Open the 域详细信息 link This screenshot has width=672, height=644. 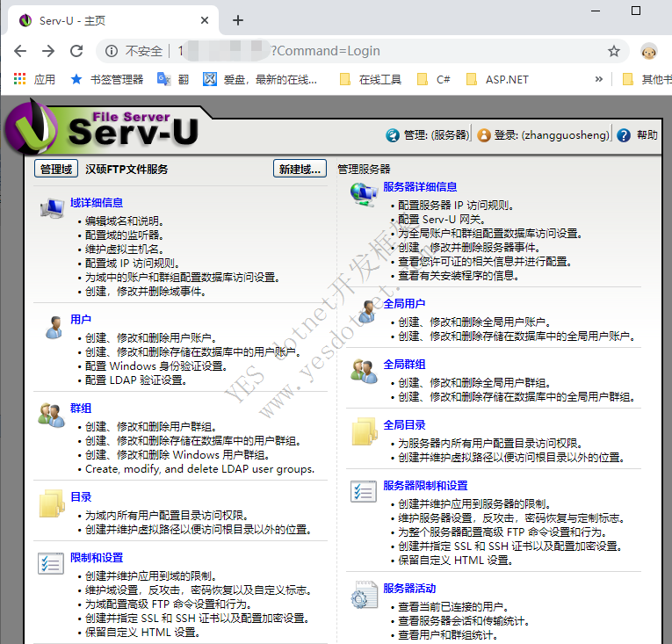(x=97, y=202)
